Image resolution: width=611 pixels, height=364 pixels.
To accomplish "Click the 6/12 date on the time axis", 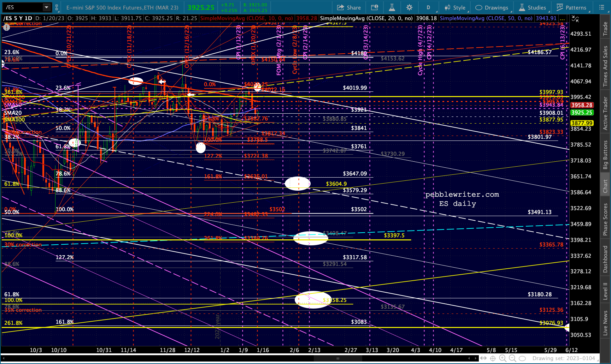I will [x=571, y=350].
